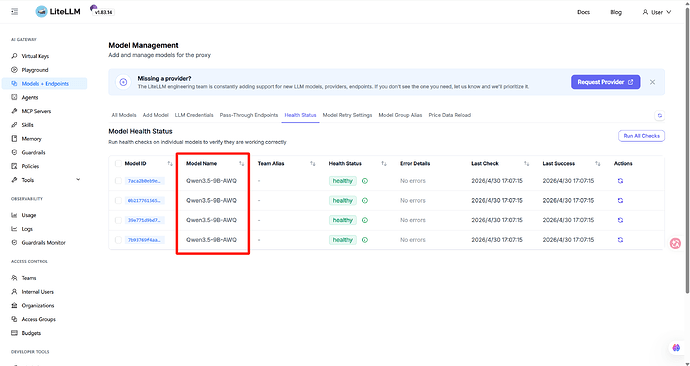The width and height of the screenshot is (690, 366).
Task: Sort the table by Health Status
Action: tap(384, 164)
